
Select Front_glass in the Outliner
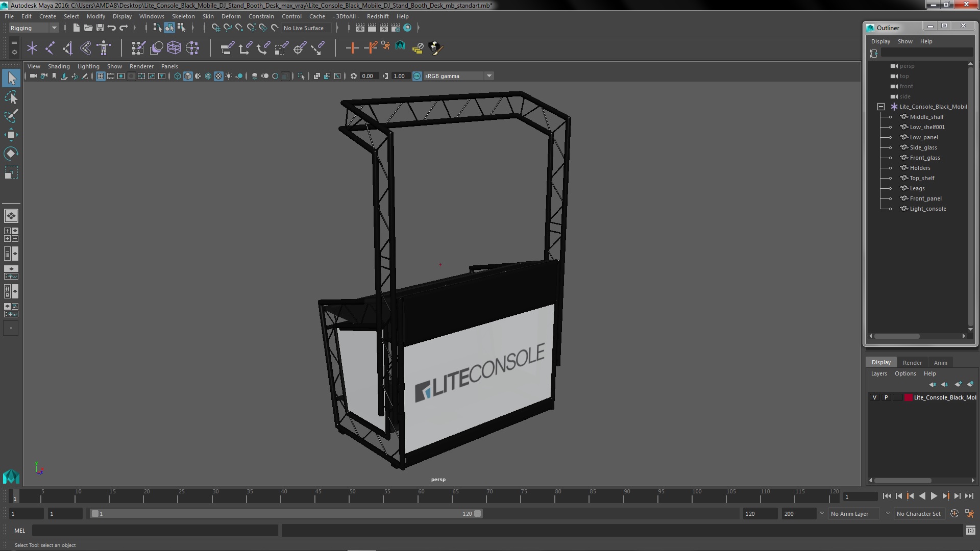pyautogui.click(x=924, y=158)
